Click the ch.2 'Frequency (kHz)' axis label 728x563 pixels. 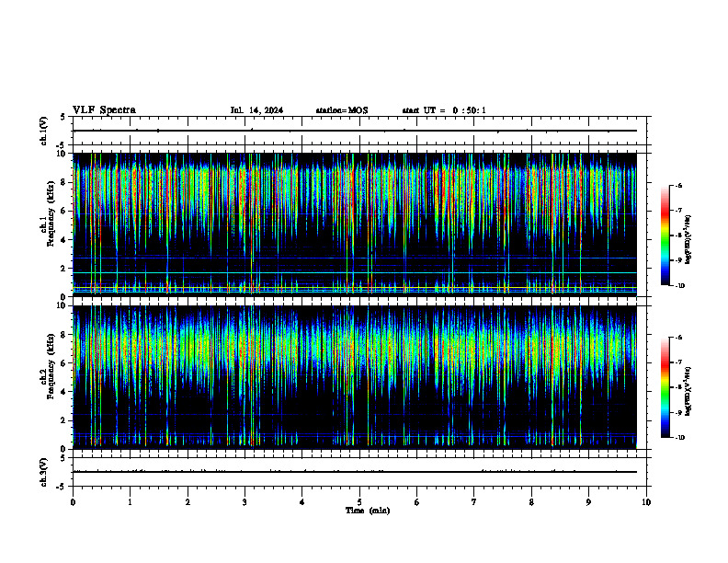click(x=50, y=366)
